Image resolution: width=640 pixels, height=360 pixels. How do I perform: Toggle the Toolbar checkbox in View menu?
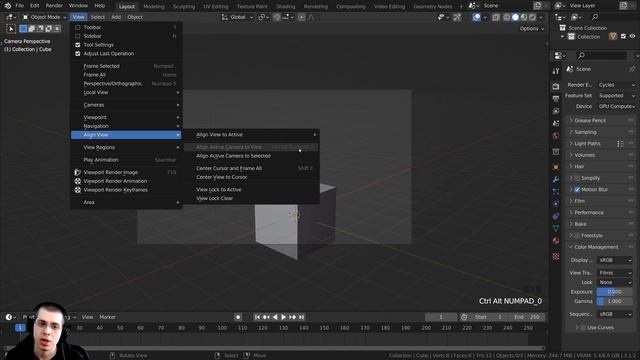(x=78, y=27)
